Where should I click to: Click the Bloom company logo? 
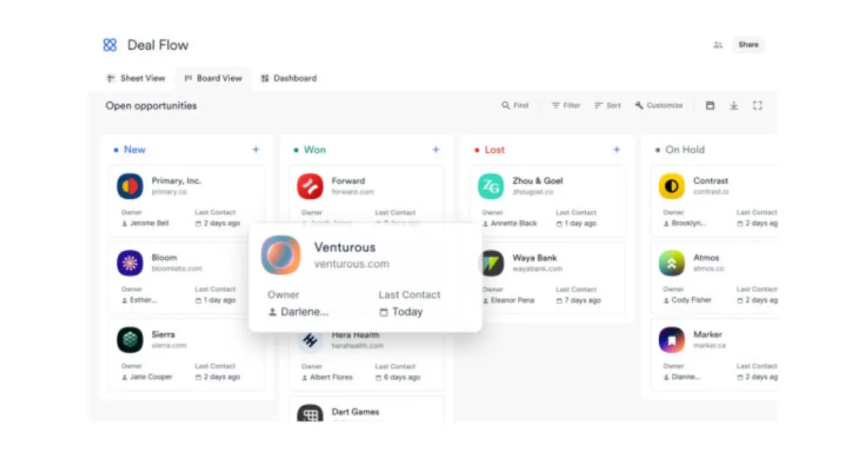click(130, 263)
